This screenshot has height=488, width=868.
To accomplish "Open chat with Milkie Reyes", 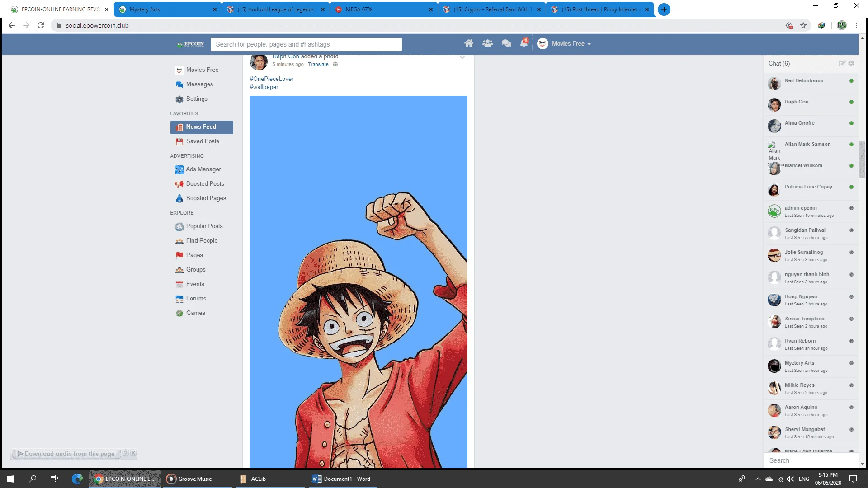I will 811,388.
